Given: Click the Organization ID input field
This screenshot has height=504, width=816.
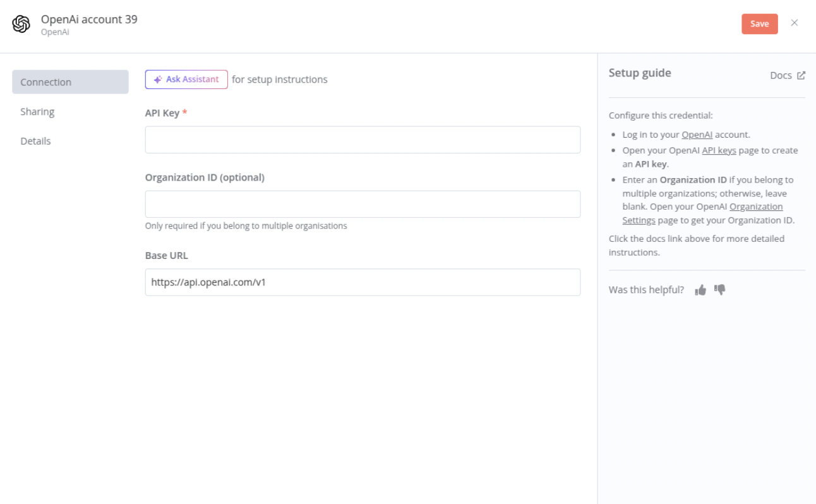Looking at the screenshot, I should tap(363, 203).
